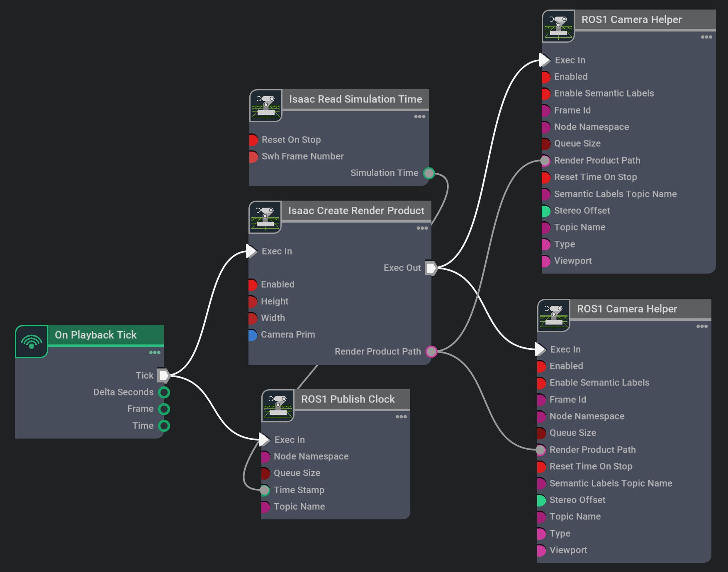The image size is (728, 572).
Task: Select the Isaac Read Simulation Time title bar
Action: coord(355,99)
